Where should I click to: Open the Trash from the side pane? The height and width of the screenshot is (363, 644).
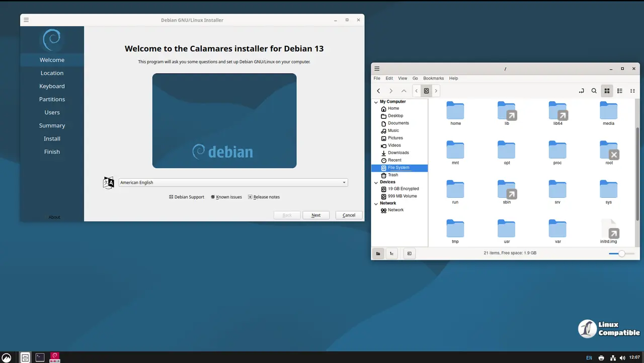click(392, 175)
